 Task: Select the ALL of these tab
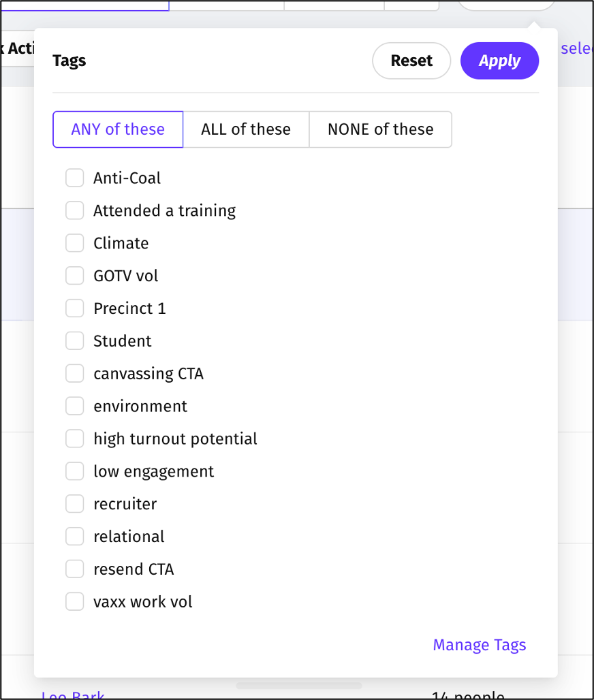coord(246,129)
